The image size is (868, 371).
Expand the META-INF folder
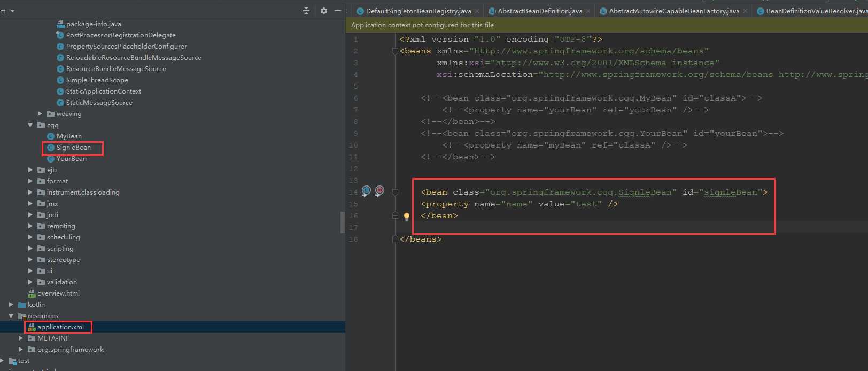point(21,338)
